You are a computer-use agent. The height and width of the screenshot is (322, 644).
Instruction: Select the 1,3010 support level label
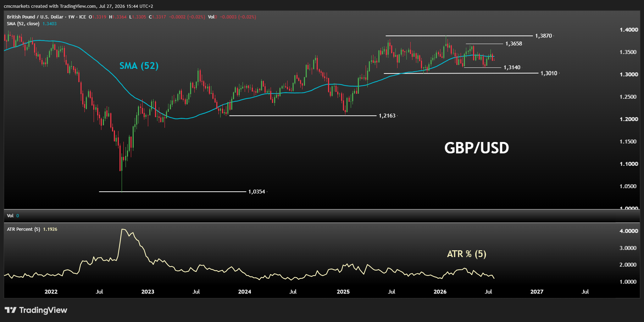pos(549,73)
